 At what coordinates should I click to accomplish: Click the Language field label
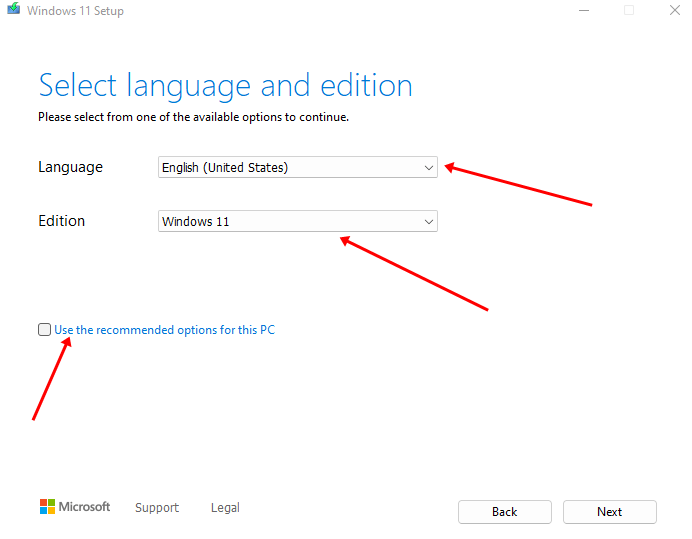pos(70,168)
